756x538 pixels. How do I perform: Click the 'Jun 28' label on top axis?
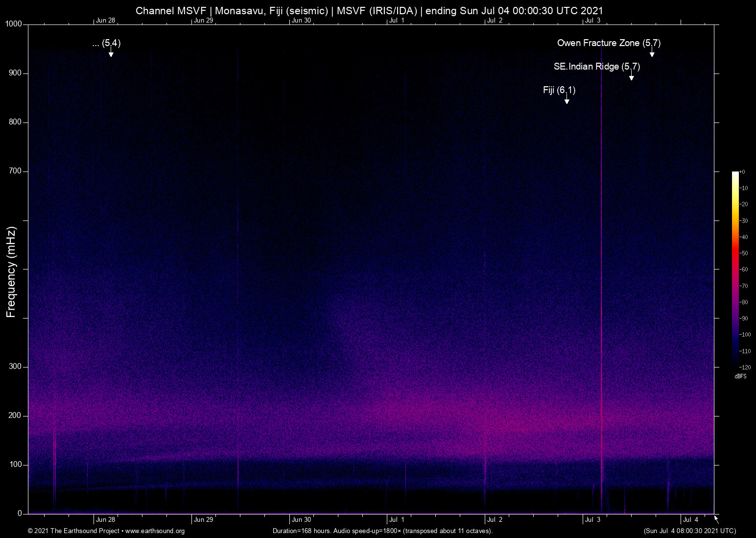pyautogui.click(x=106, y=21)
